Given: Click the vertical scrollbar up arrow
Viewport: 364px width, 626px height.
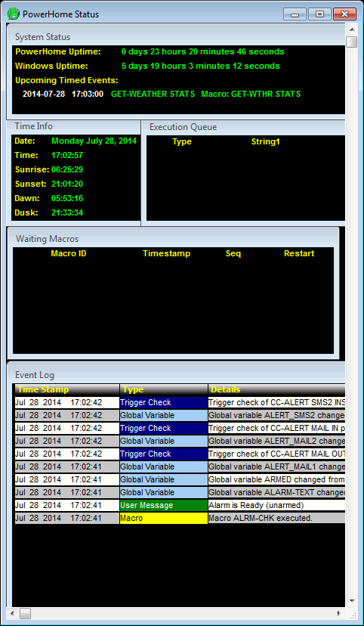Looking at the screenshot, I should pyautogui.click(x=352, y=29).
